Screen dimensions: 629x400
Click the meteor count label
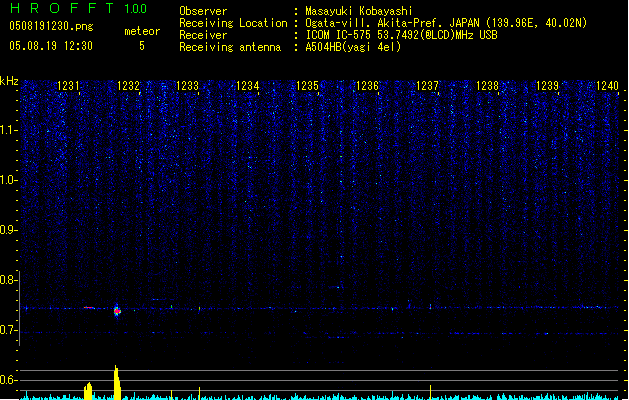pos(142,31)
